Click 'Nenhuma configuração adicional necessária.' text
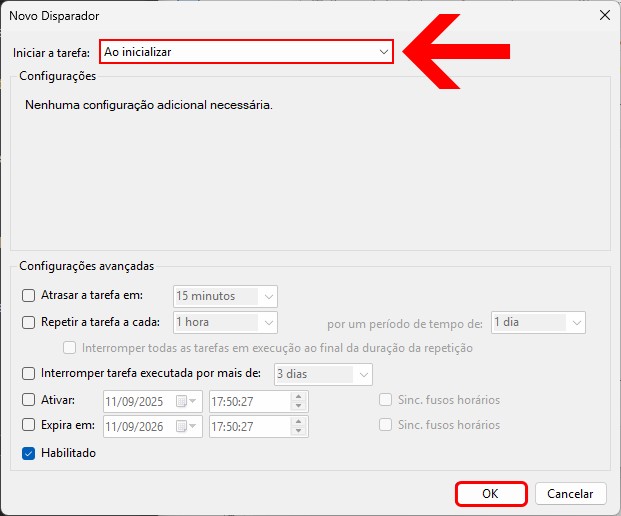The width and height of the screenshot is (621, 516). point(149,105)
